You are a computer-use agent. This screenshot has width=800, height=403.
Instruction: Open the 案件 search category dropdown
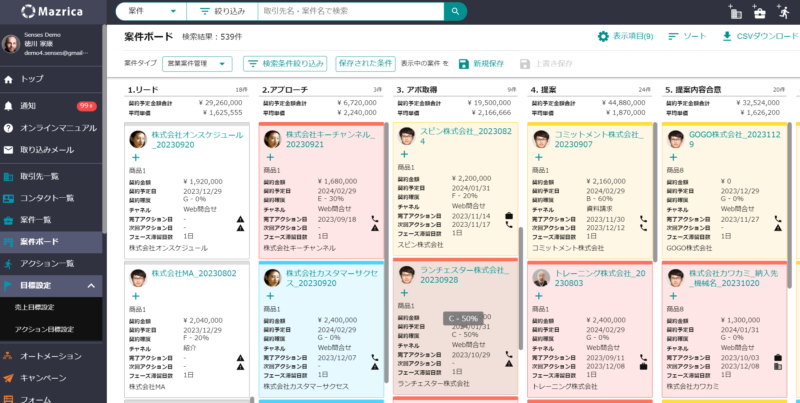[150, 11]
